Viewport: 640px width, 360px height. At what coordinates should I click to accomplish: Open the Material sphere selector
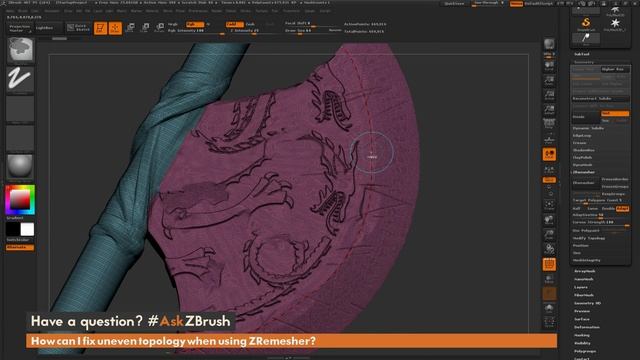pyautogui.click(x=20, y=166)
